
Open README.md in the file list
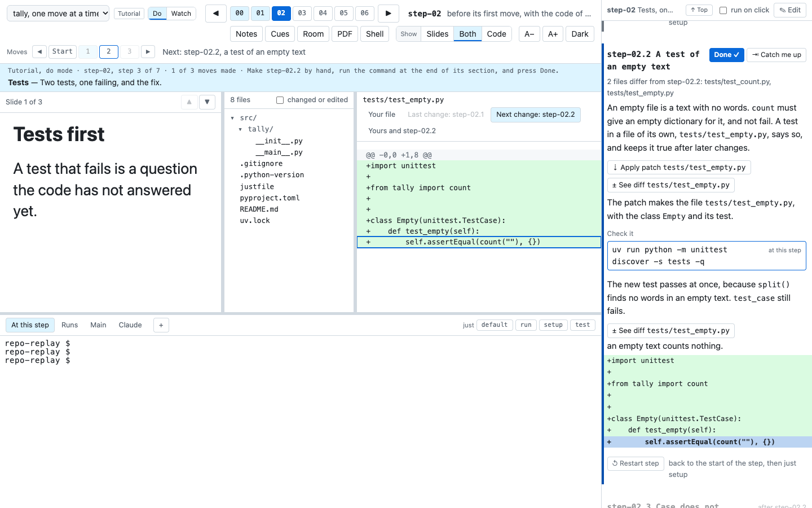259,209
